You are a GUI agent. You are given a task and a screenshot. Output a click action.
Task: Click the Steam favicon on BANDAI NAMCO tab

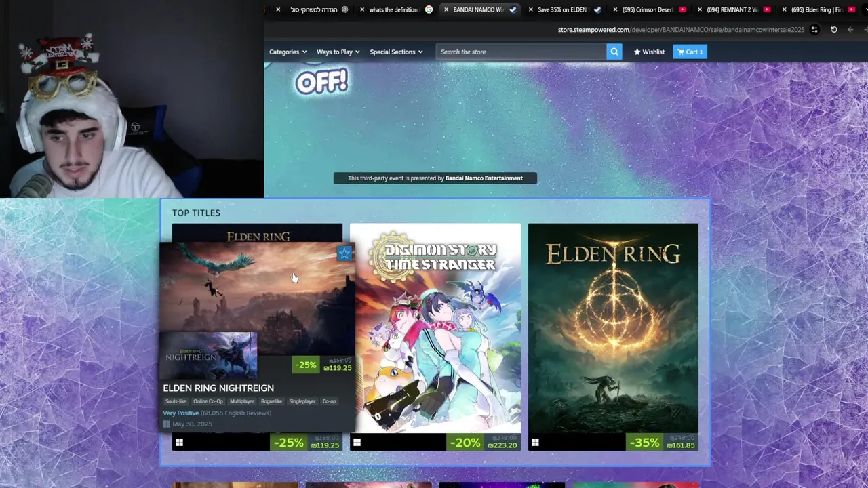(x=513, y=9)
